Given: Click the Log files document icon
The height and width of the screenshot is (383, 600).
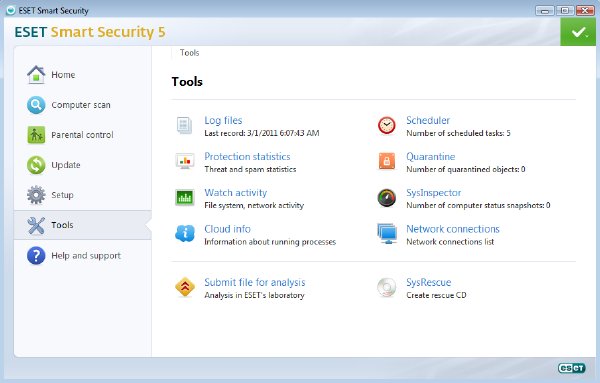Looking at the screenshot, I should (x=184, y=125).
